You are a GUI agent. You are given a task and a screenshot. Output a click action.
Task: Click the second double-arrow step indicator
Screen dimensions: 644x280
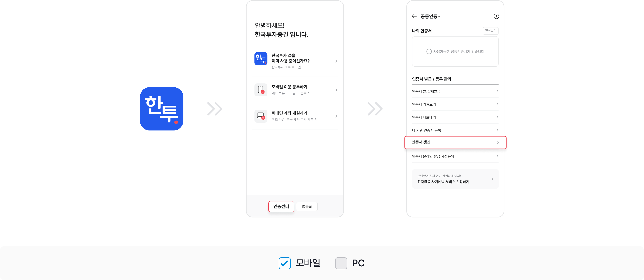coord(375,109)
